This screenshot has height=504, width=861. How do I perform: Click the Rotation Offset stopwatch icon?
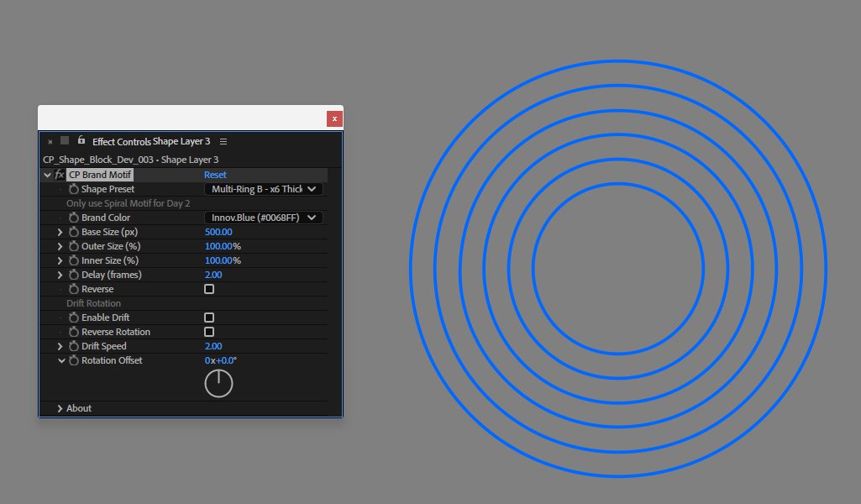coord(74,360)
